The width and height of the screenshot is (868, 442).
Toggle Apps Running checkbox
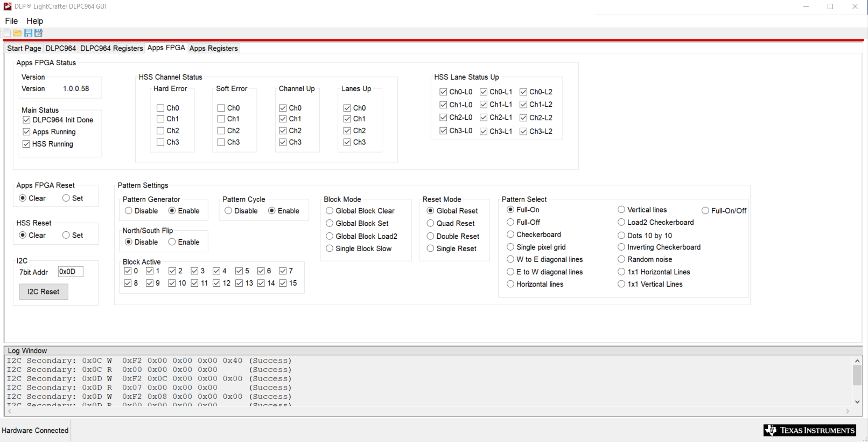click(x=26, y=132)
